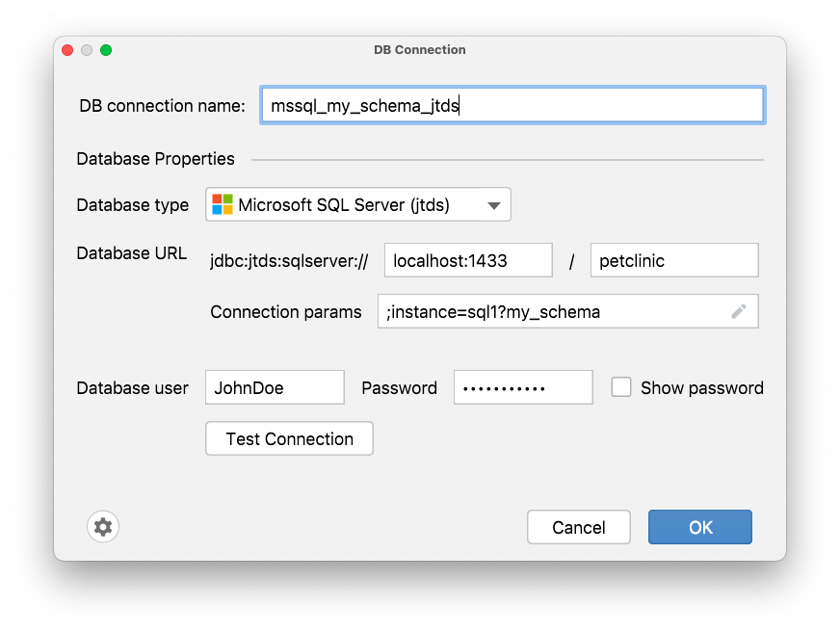This screenshot has height=632, width=840.
Task: Expand the database driver selection list
Action: [x=493, y=203]
